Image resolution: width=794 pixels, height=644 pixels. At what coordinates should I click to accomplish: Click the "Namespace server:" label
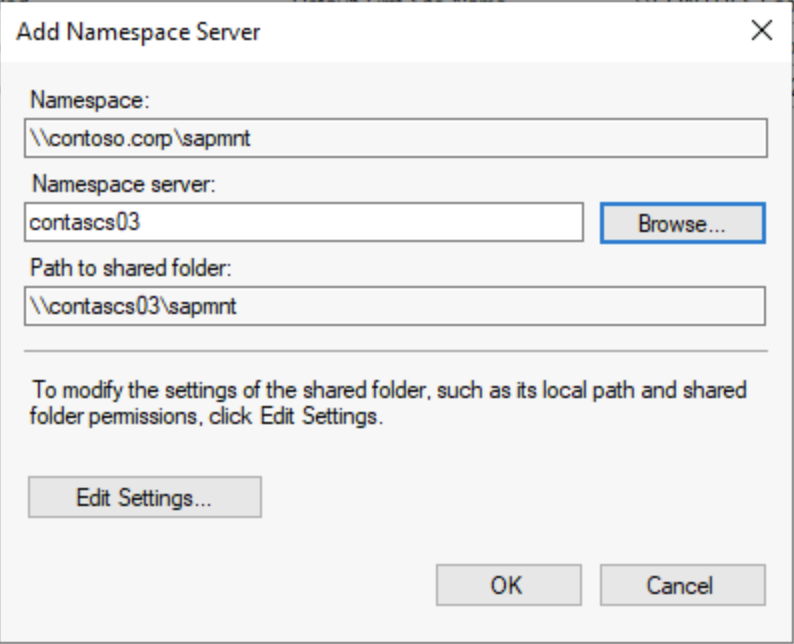pyautogui.click(x=124, y=184)
